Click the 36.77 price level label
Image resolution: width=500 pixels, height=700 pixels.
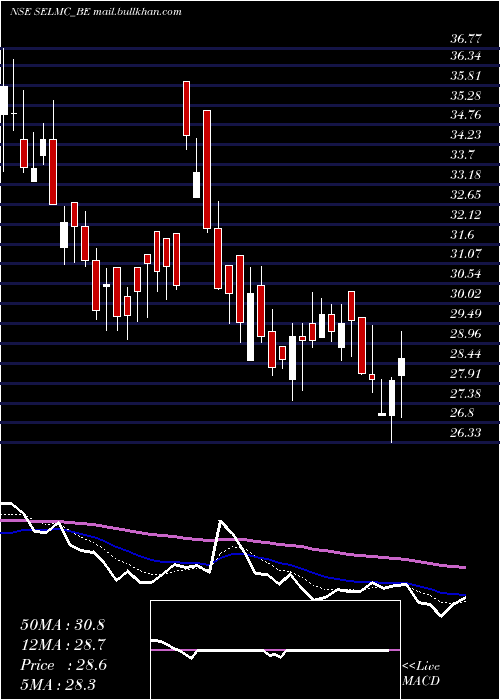[x=466, y=39]
